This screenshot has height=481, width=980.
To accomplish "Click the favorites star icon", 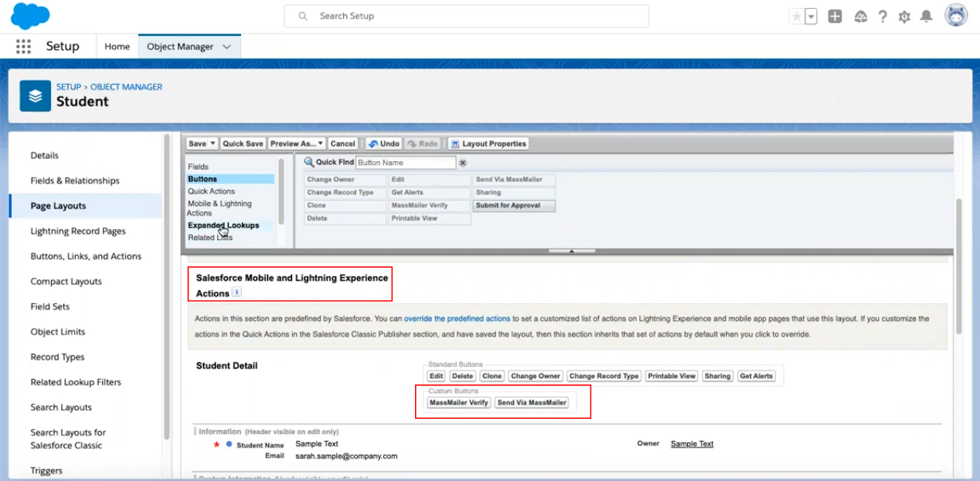I will (x=796, y=16).
